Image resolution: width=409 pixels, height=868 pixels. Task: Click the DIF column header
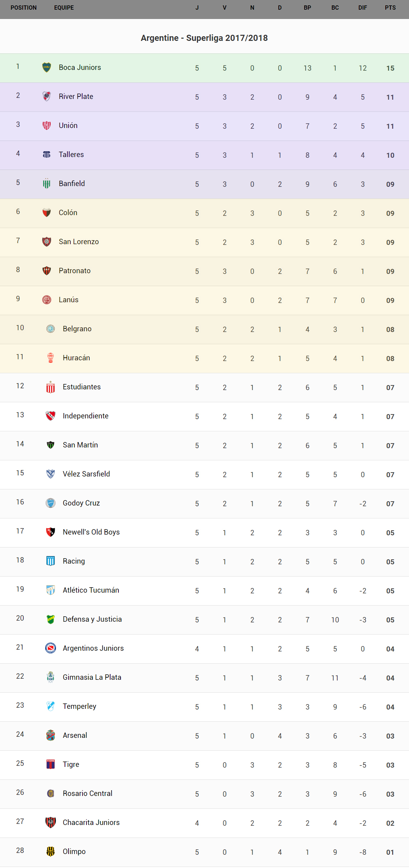363,8
